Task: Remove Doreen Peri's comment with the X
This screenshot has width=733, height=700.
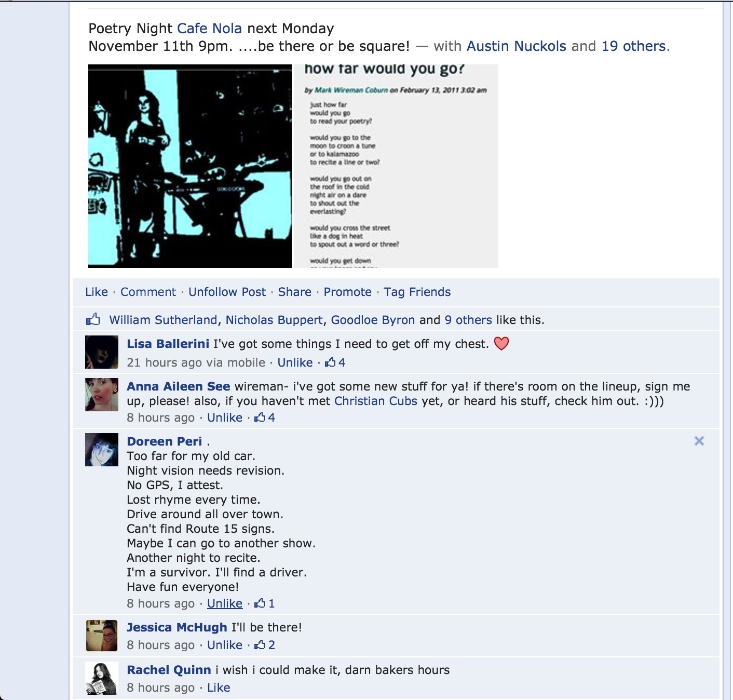Action: pos(699,441)
